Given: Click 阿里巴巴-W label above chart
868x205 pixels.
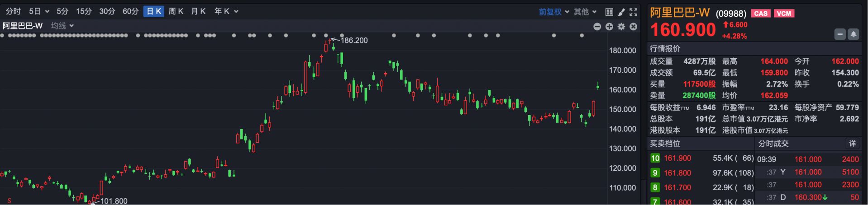Looking at the screenshot, I should coord(23,26).
